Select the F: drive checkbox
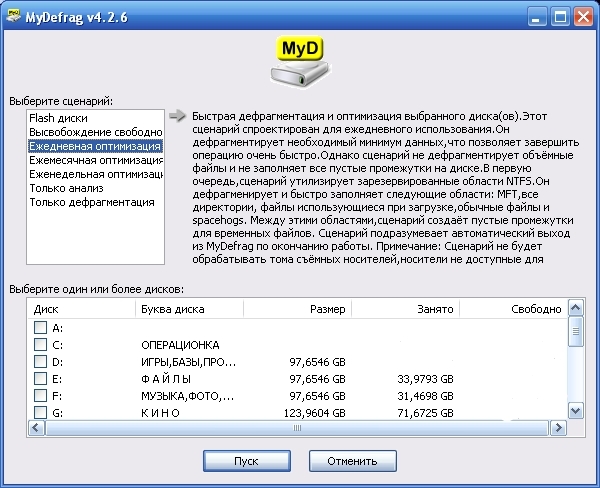 [x=40, y=395]
